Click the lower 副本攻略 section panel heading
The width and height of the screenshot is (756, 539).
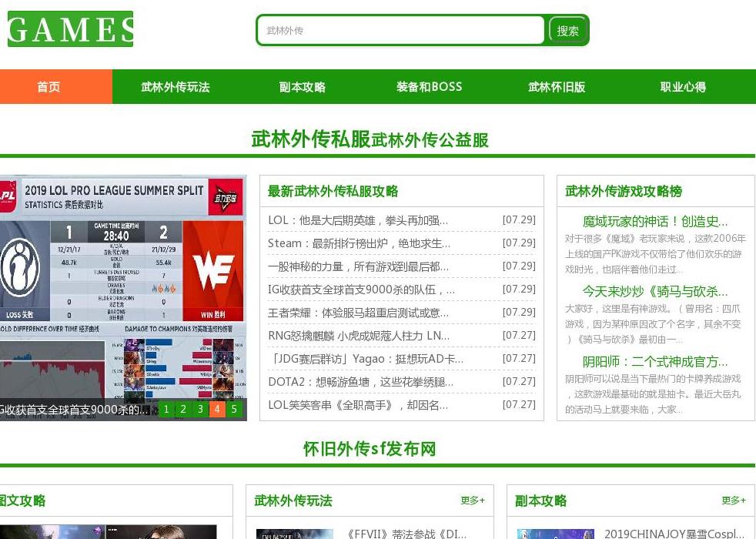tap(541, 500)
